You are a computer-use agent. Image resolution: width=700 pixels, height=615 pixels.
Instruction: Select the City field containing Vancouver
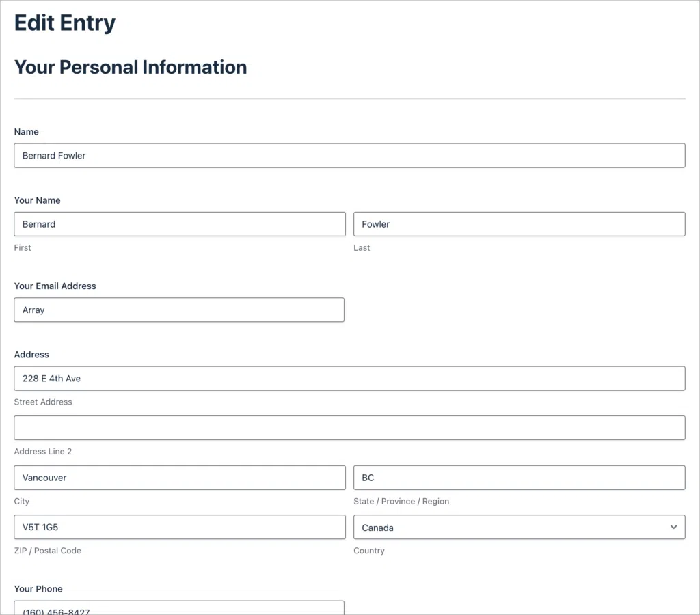pos(179,477)
